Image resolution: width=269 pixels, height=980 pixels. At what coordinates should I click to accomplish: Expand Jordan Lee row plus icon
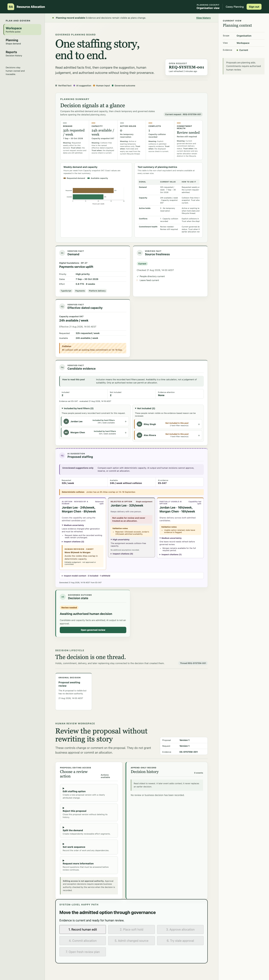(x=126, y=421)
